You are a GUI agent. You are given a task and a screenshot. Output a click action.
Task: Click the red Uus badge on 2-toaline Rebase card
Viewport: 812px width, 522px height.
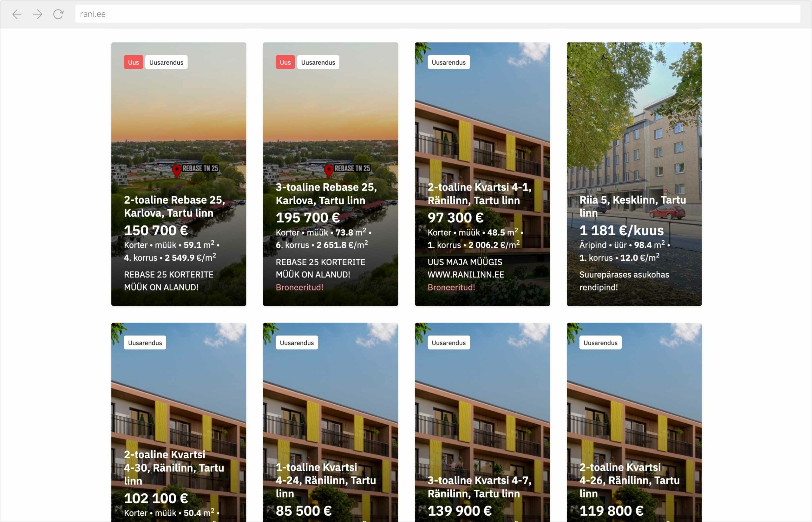[133, 62]
